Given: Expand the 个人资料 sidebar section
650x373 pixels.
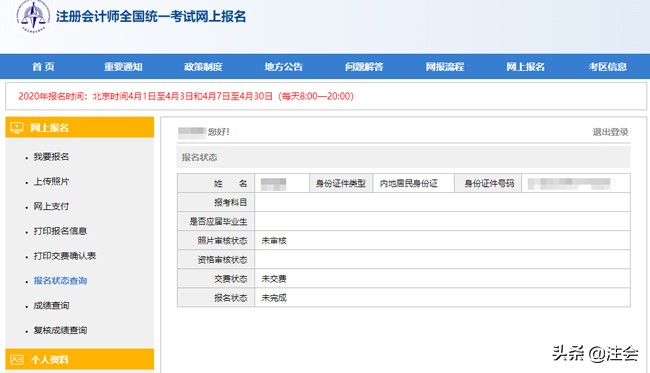Looking at the screenshot, I should [80, 359].
